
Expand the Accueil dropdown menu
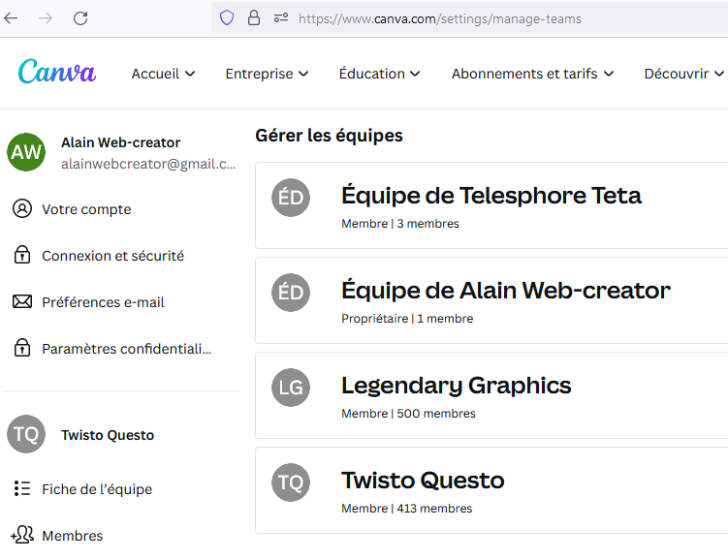pos(163,74)
